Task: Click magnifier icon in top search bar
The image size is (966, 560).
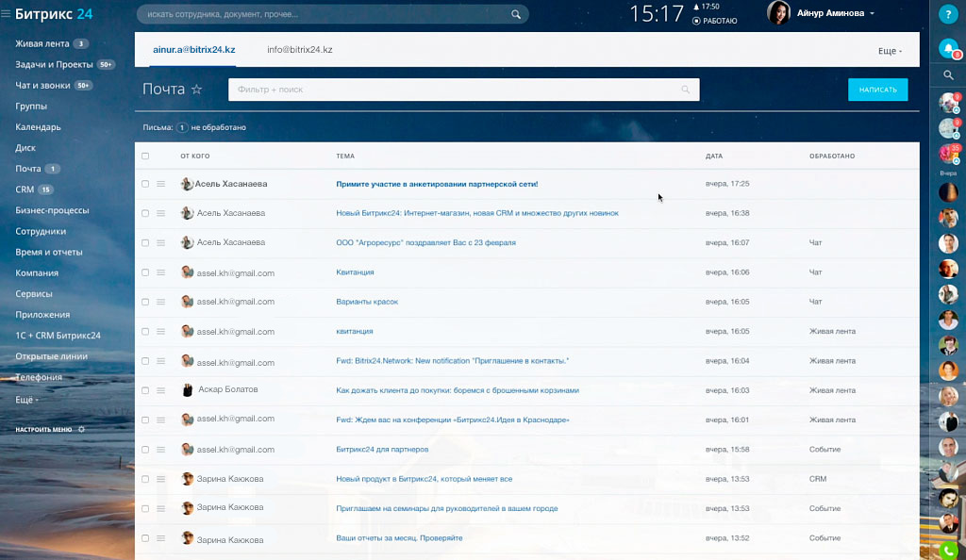Action: [516, 14]
